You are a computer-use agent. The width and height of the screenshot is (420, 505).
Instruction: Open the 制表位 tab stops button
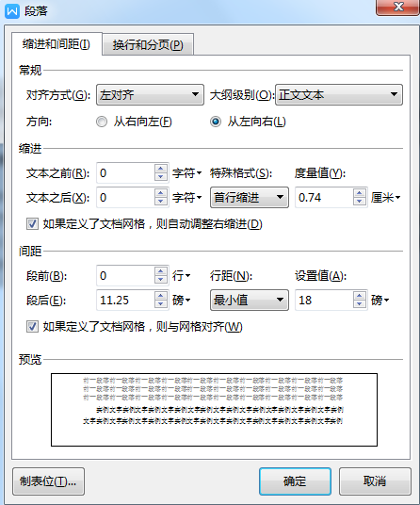pos(48,481)
